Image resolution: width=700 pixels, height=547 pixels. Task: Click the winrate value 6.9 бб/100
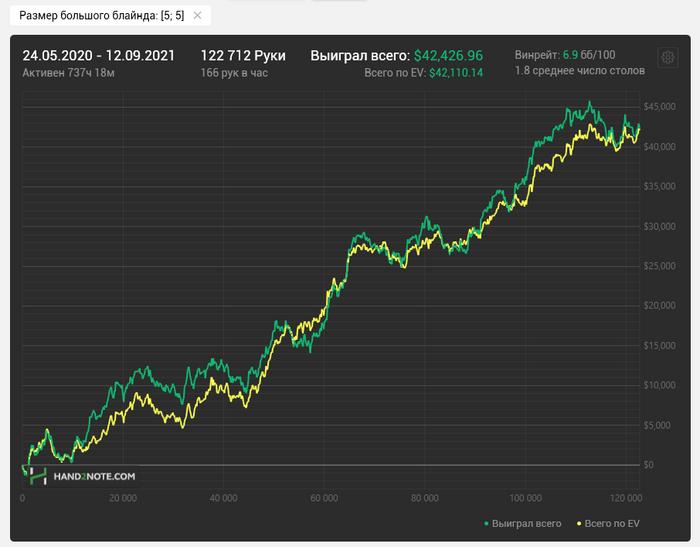tap(589, 55)
